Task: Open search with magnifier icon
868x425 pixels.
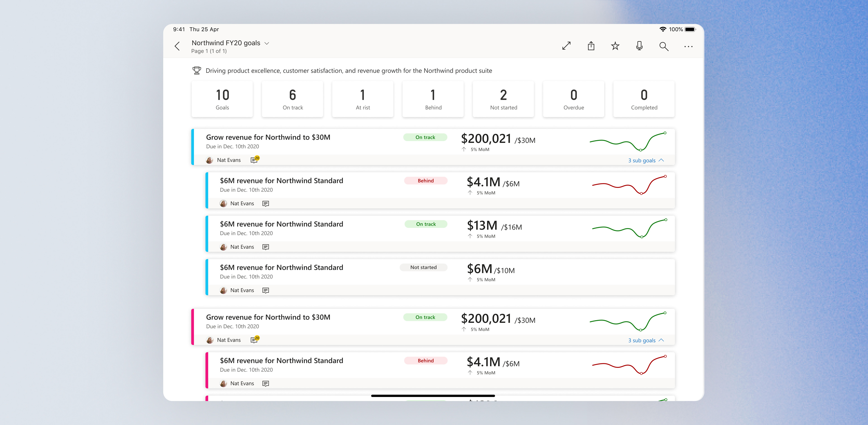Action: tap(663, 46)
